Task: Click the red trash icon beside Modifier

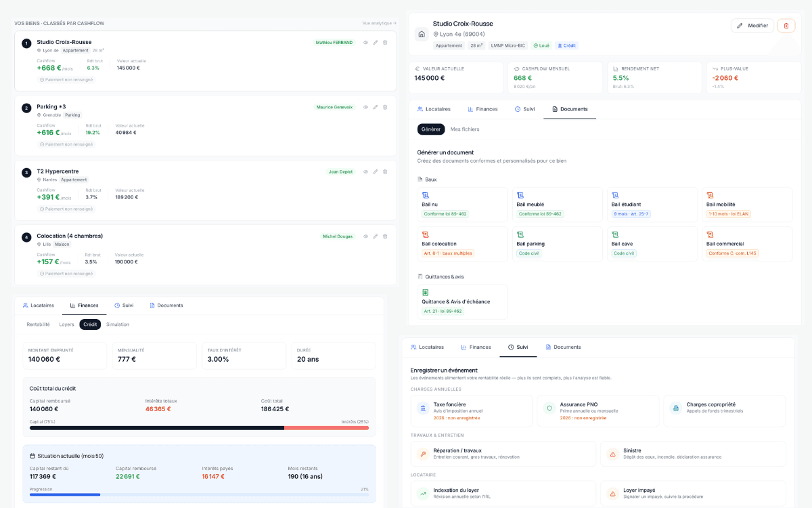Action: 786,25
